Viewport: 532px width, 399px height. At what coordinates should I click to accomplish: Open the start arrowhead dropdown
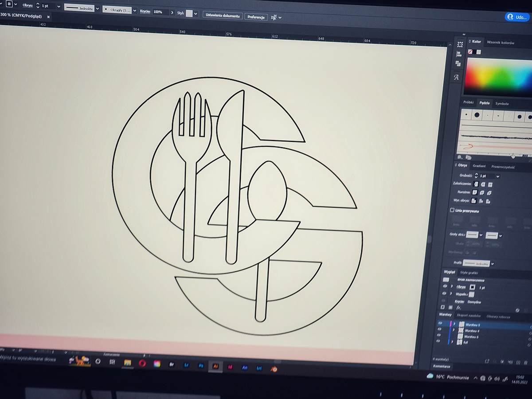click(x=481, y=235)
